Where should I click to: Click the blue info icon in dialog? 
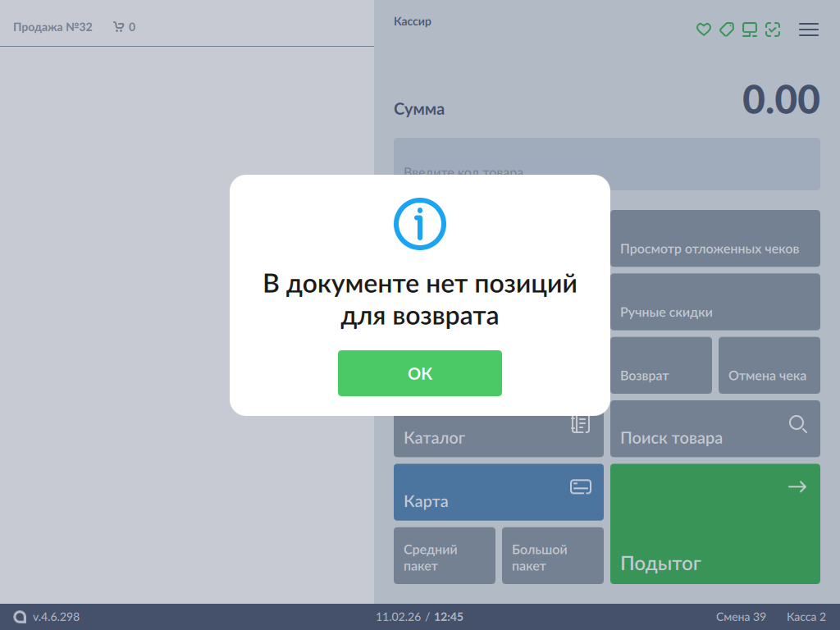(x=420, y=223)
